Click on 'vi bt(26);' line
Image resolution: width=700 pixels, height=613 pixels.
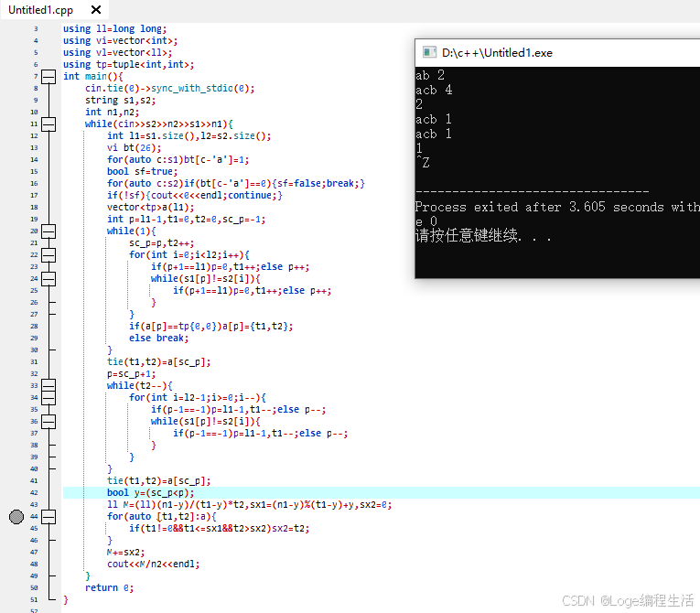pos(134,148)
